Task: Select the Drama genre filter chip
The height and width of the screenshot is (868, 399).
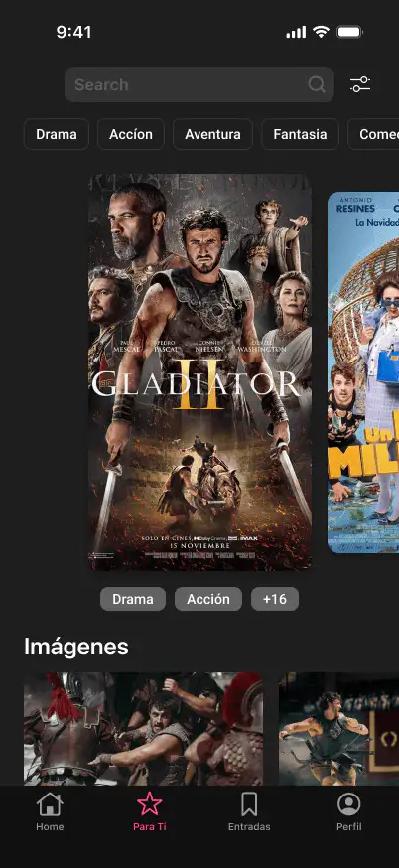Action: point(57,134)
